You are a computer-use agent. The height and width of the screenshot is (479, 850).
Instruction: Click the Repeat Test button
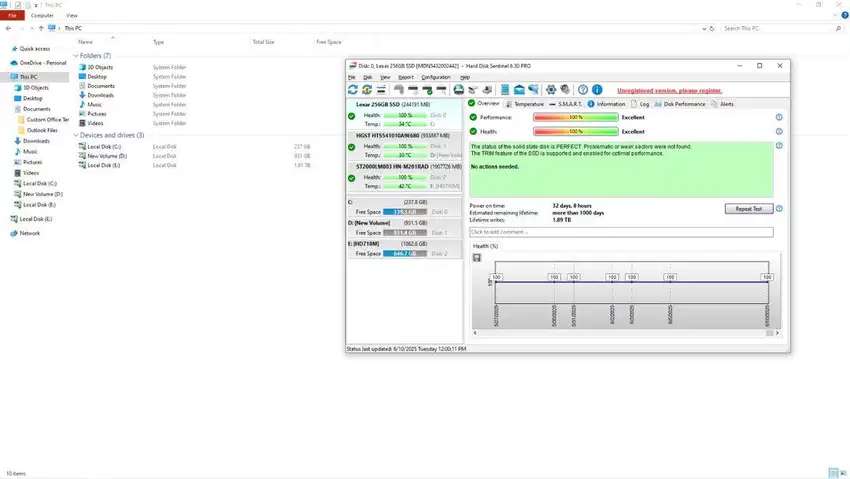[x=749, y=209]
